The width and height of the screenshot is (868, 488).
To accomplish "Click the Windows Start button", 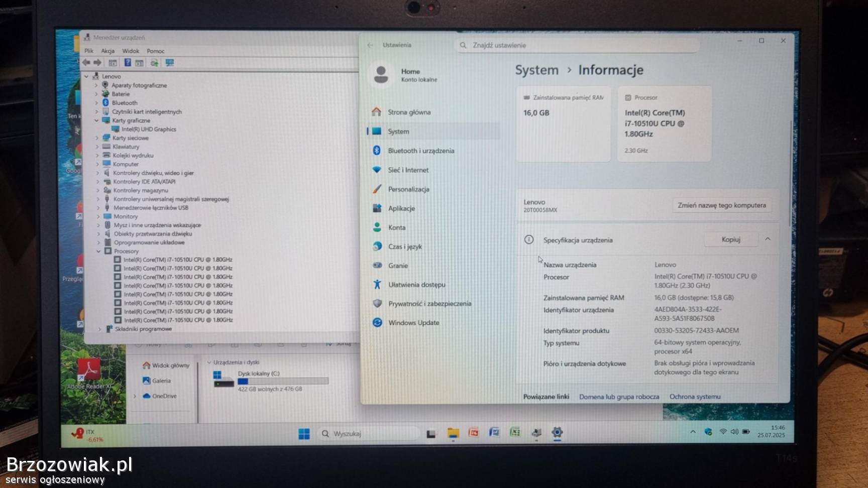I will coord(304,434).
